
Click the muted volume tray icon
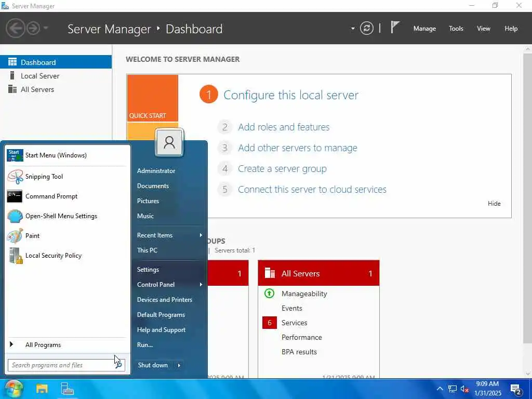(464, 389)
